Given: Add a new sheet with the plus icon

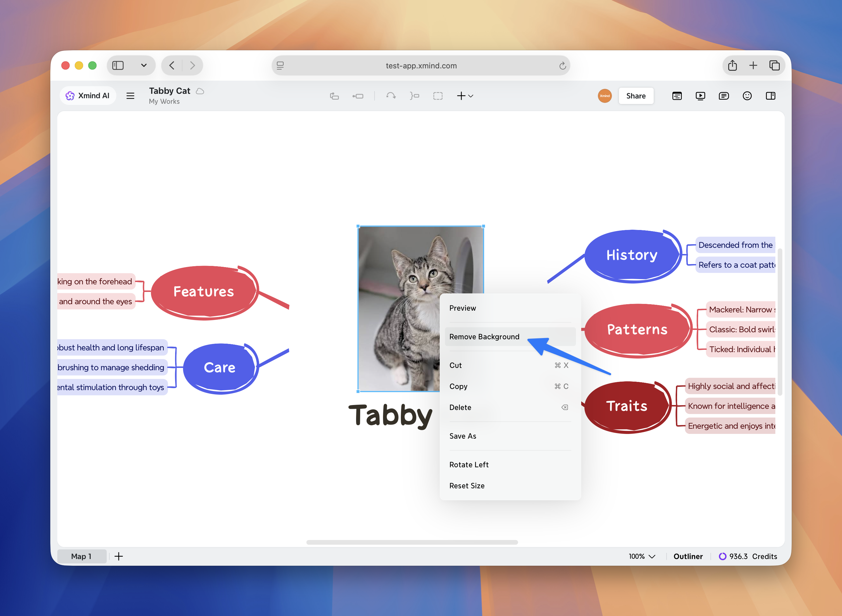Looking at the screenshot, I should click(119, 556).
